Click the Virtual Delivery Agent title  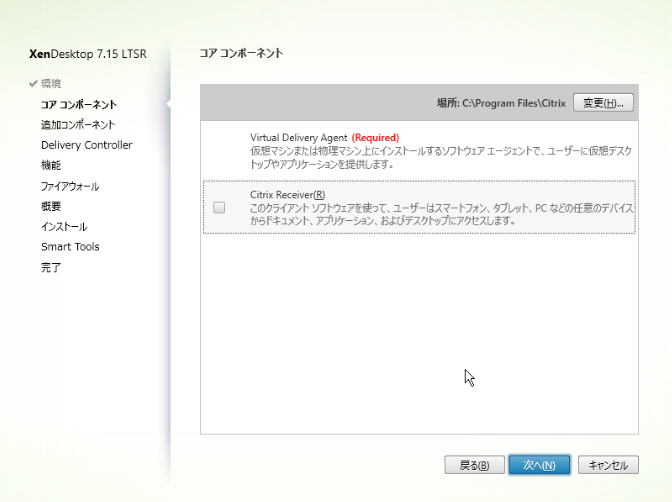(x=298, y=138)
